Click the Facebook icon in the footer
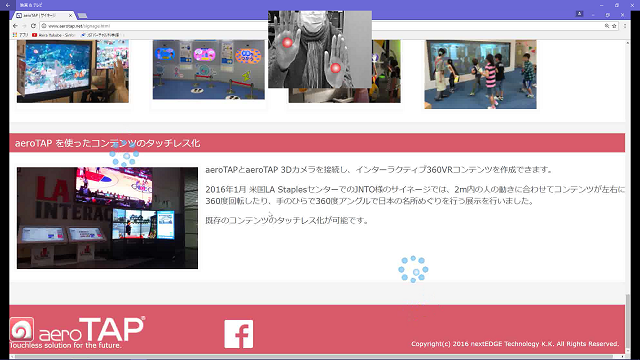This screenshot has height=360, width=640. (x=239, y=334)
